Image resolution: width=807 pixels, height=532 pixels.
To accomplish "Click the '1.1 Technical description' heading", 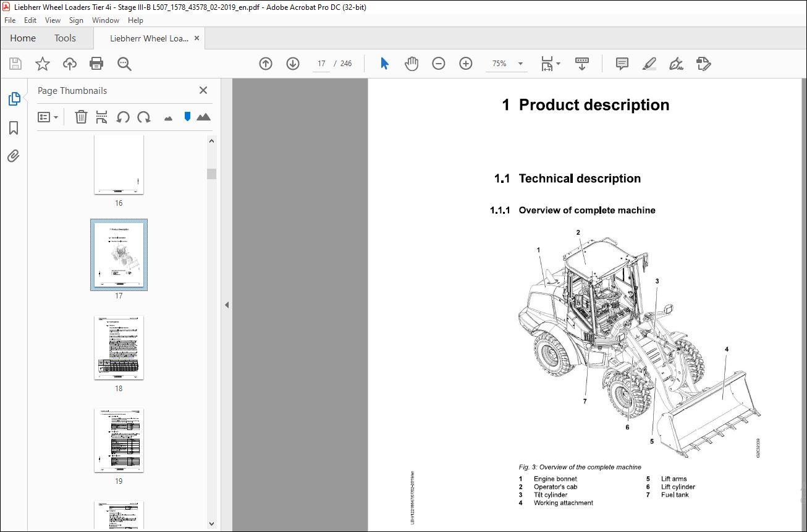I will pos(567,179).
